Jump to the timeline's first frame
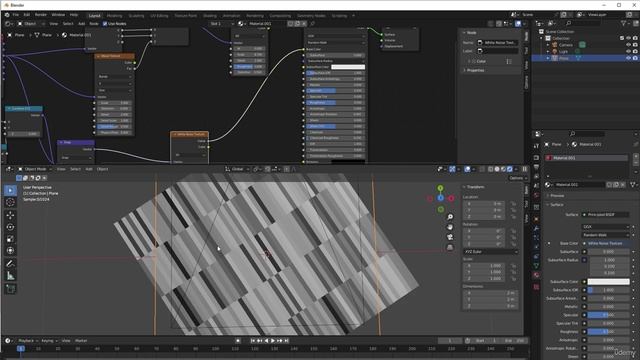640x360 pixels. point(253,340)
